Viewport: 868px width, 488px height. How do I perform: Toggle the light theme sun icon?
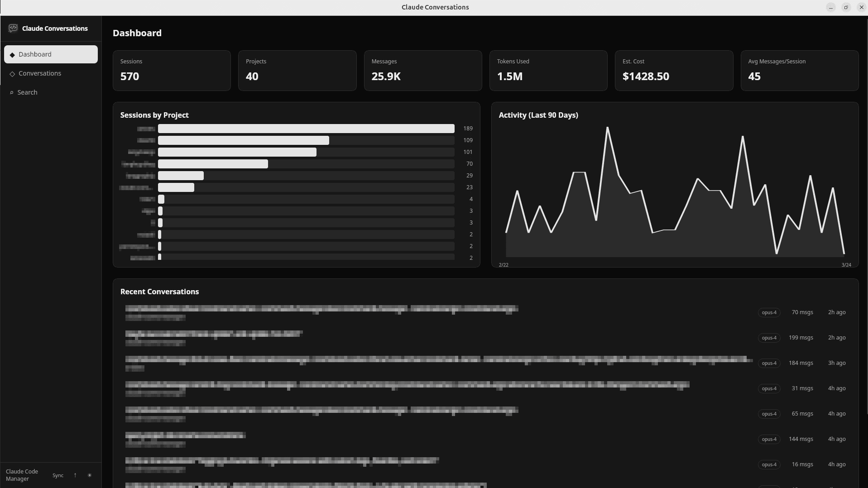point(90,475)
